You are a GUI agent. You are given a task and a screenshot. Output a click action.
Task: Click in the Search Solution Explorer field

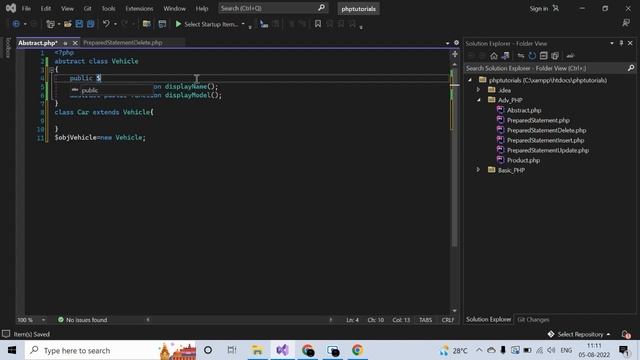point(545,68)
